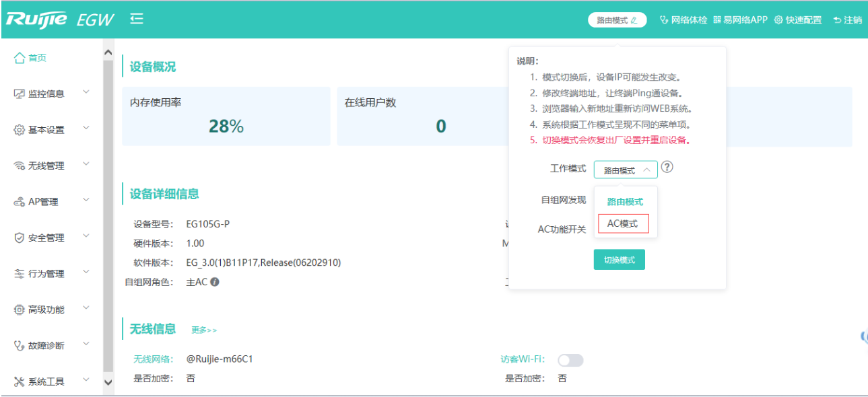
Task: Click 网络体检 network check in header
Action: 683,20
